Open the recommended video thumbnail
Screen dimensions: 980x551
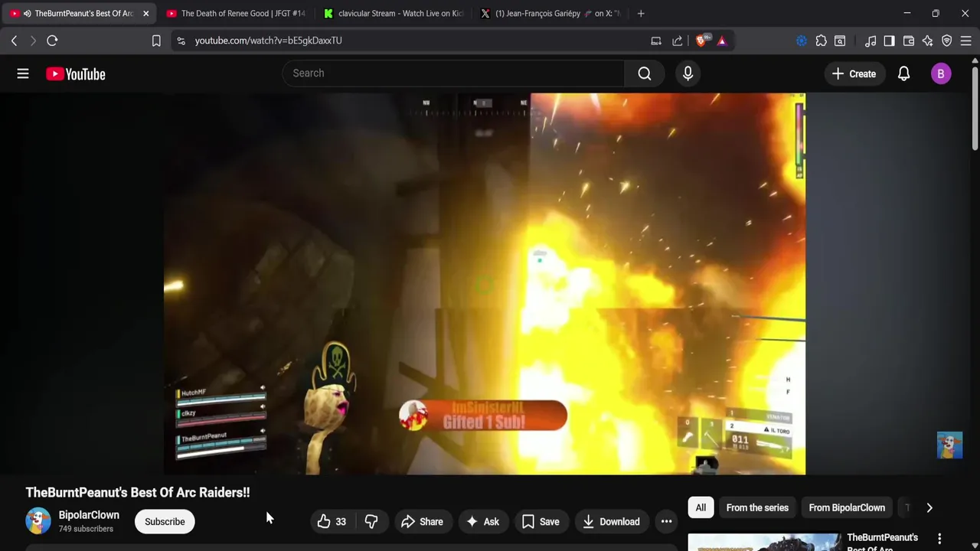tap(764, 542)
